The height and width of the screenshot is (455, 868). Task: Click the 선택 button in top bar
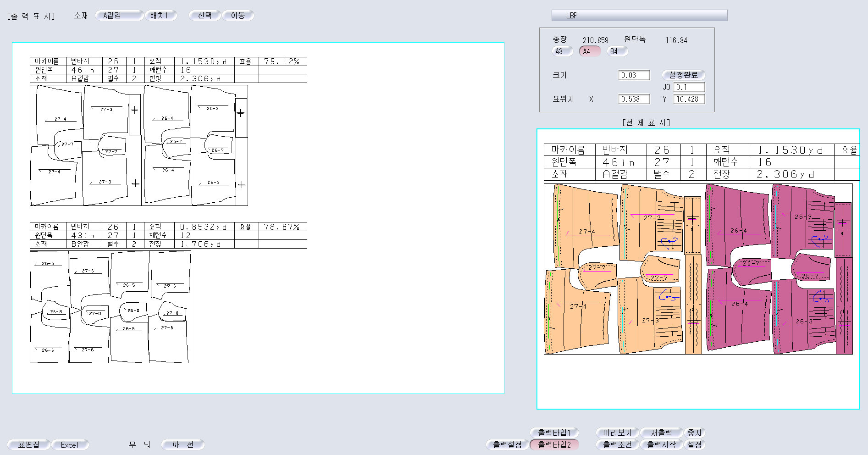coord(205,16)
